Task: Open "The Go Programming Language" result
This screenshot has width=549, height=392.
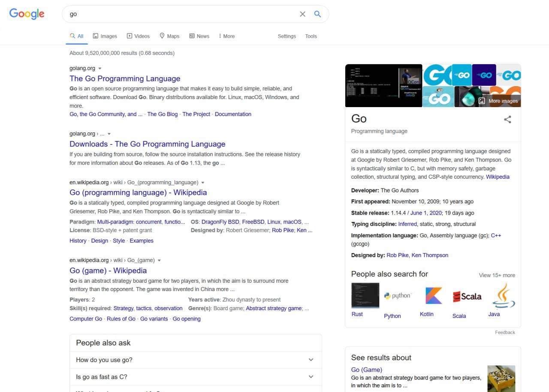Action: click(x=125, y=78)
